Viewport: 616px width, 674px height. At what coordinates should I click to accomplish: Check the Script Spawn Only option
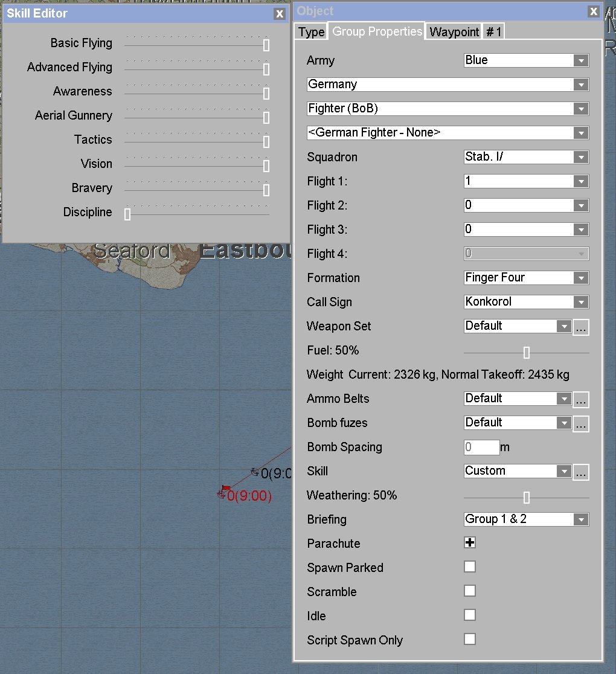(x=470, y=639)
